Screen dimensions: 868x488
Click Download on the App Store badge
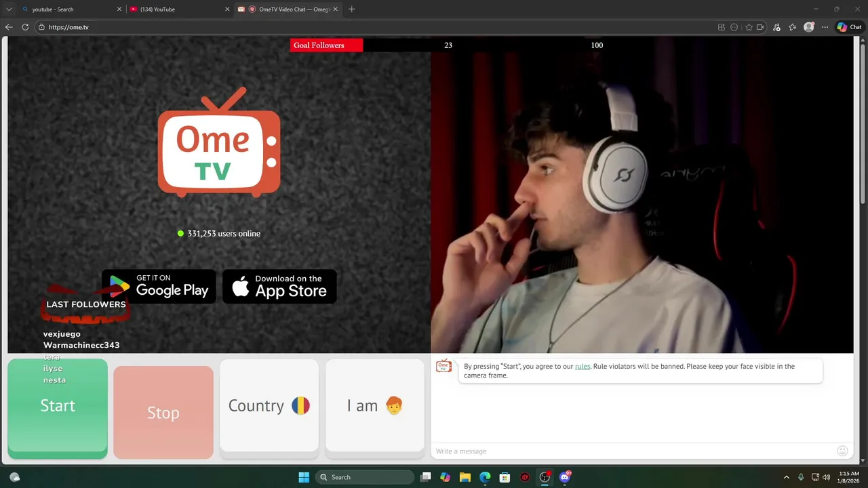click(x=279, y=287)
